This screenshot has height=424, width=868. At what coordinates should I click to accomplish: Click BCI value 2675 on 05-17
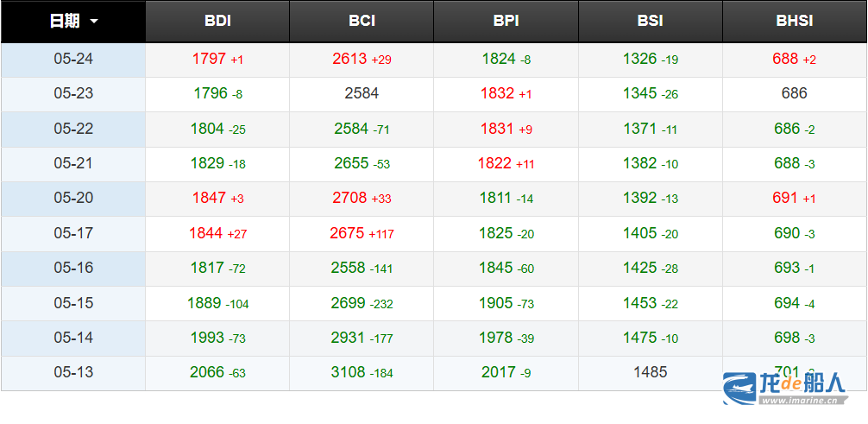click(x=347, y=233)
